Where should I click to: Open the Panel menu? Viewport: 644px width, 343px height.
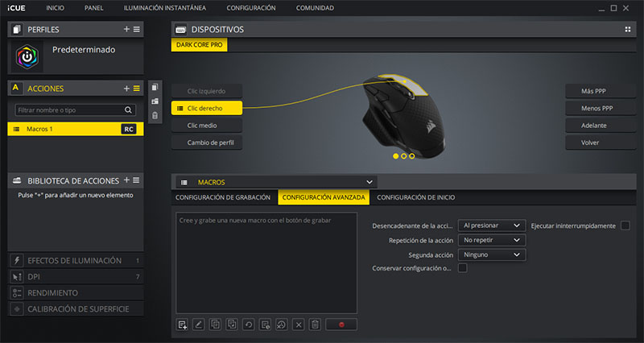click(x=93, y=8)
